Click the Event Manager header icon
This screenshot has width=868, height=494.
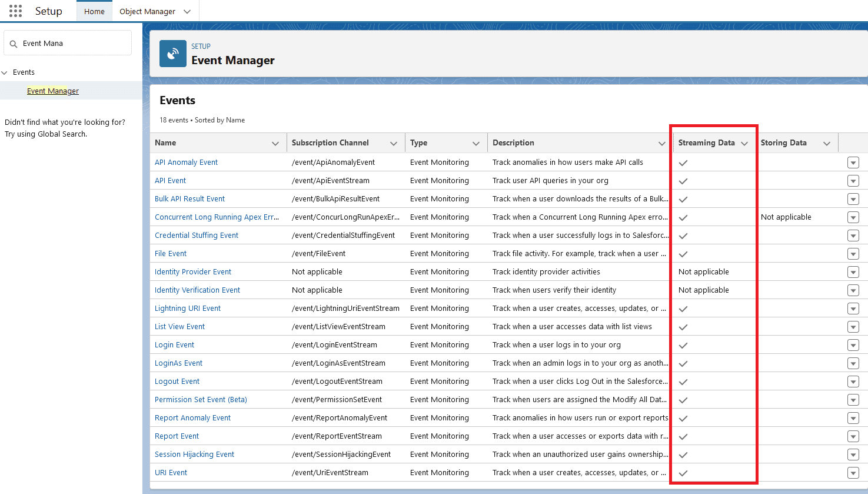pyautogui.click(x=173, y=54)
